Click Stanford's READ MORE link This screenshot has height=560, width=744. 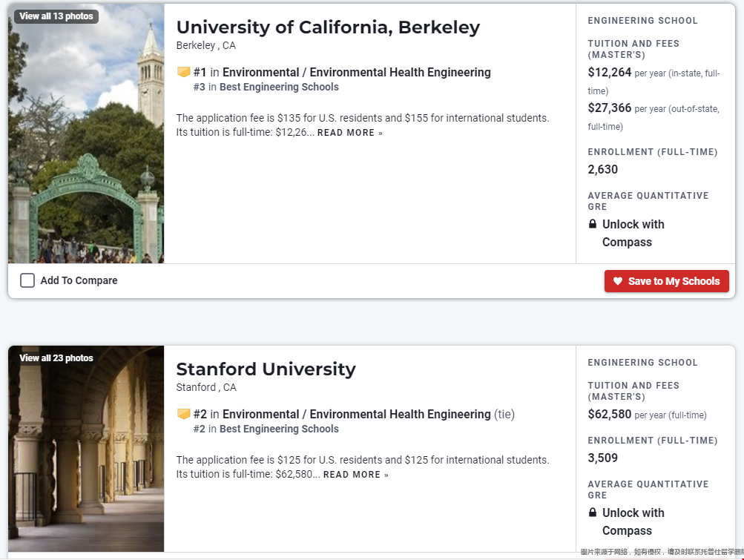(x=356, y=475)
